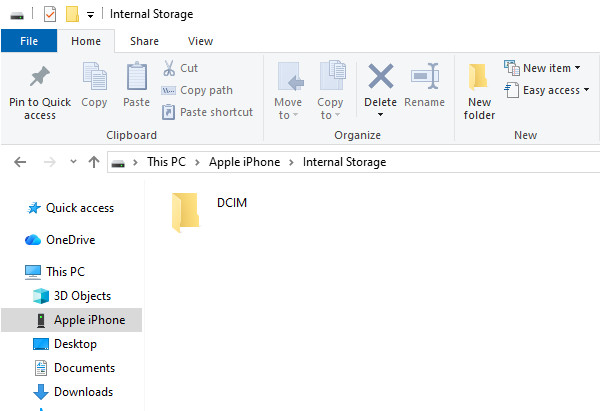Viewport: 600px width, 411px height.
Task: Click This PC in the address bar
Action: pyautogui.click(x=166, y=162)
